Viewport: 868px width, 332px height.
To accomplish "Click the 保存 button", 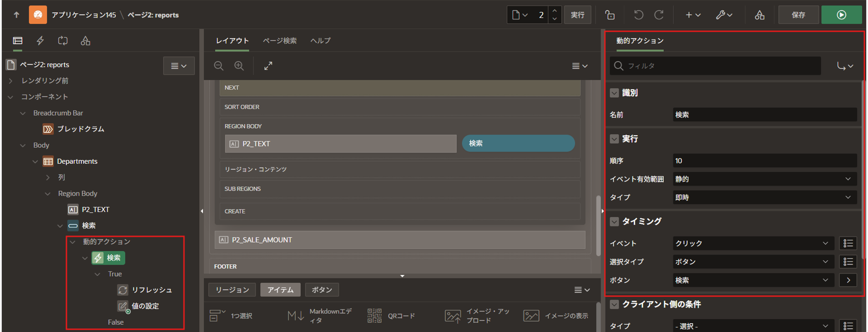I will 798,15.
